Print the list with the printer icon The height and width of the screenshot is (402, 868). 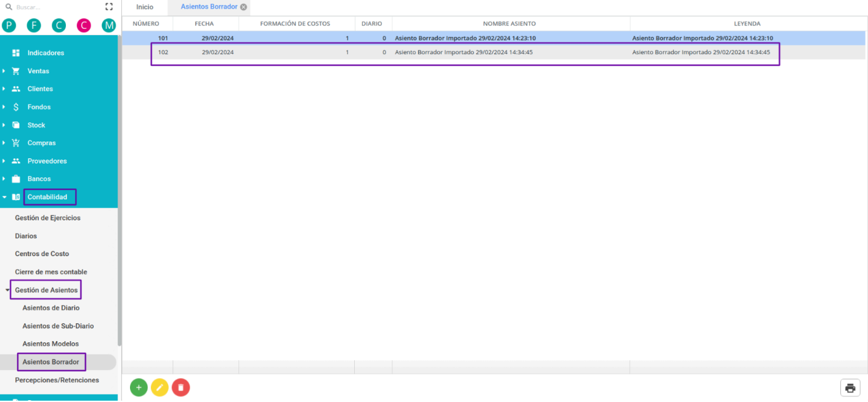tap(850, 388)
